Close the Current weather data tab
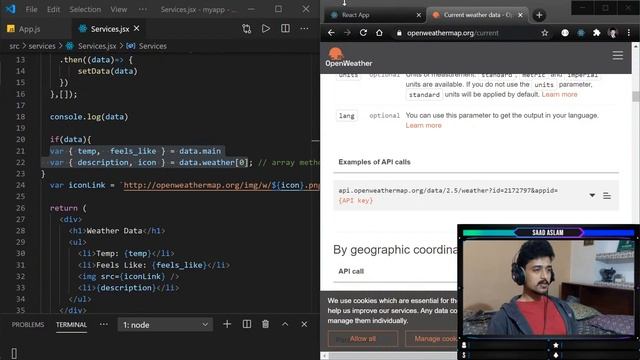 [x=520, y=15]
